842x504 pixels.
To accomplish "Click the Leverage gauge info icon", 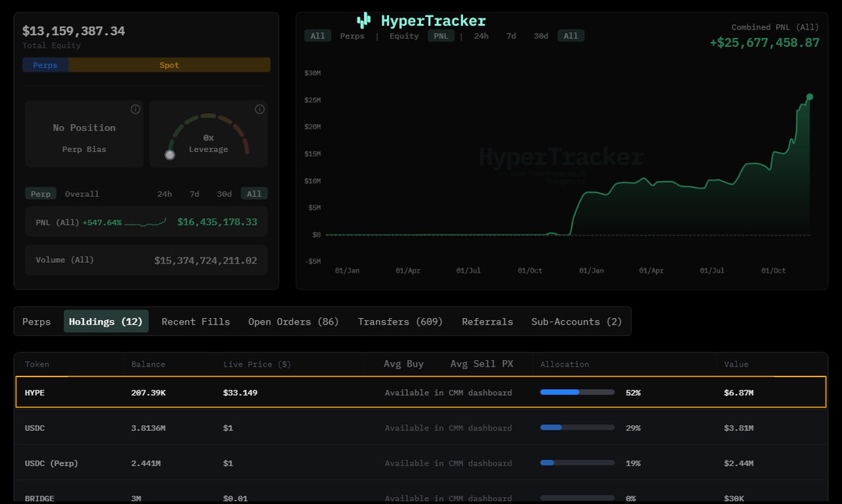I will click(x=259, y=109).
